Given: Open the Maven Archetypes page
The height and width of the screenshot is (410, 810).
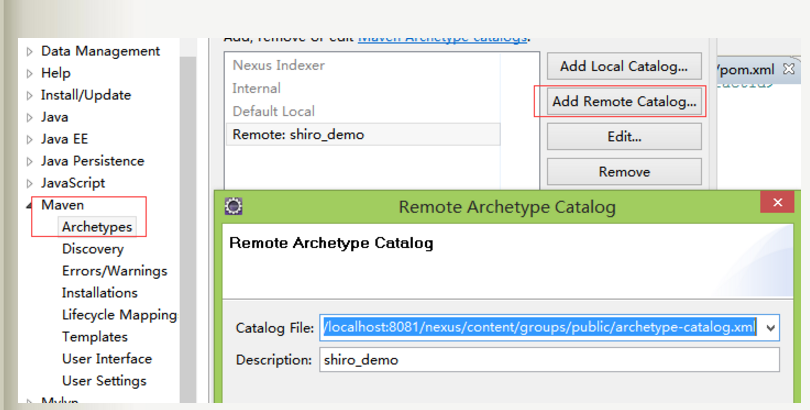Looking at the screenshot, I should click(97, 227).
